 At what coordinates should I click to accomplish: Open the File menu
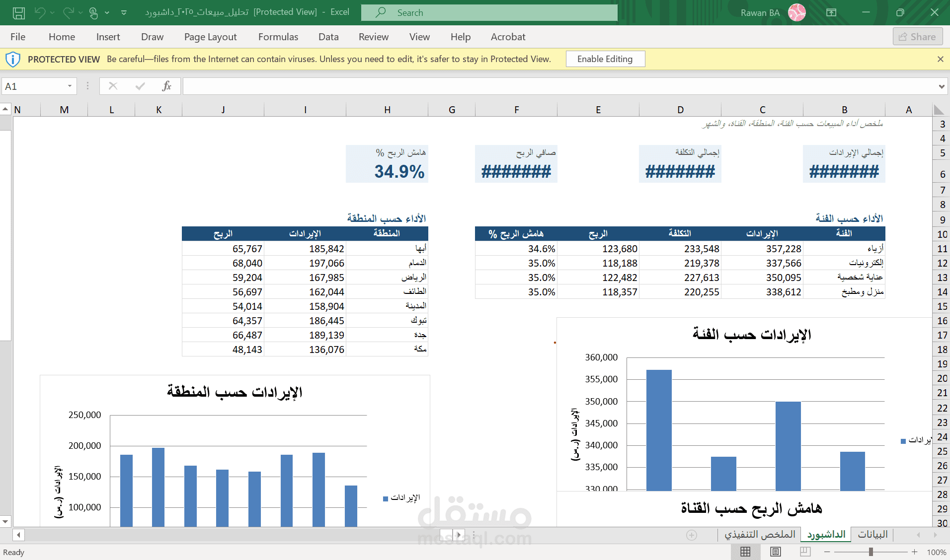click(18, 37)
